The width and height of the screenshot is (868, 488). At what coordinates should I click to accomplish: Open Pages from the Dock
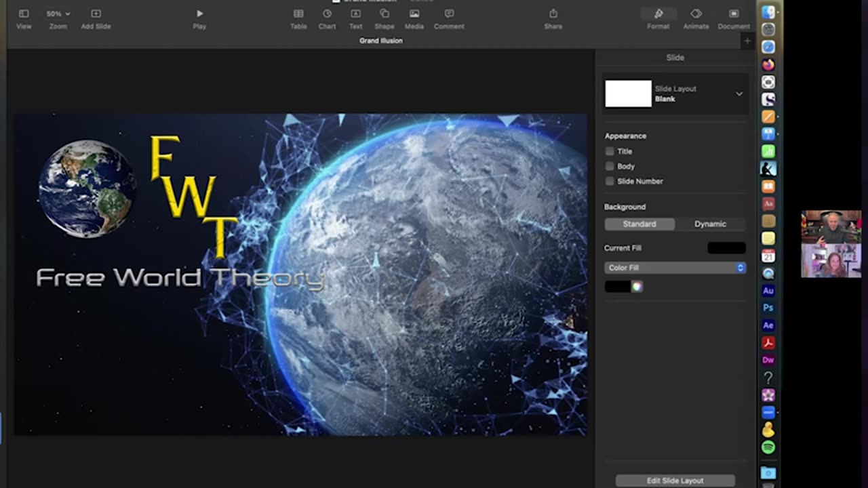(768, 117)
